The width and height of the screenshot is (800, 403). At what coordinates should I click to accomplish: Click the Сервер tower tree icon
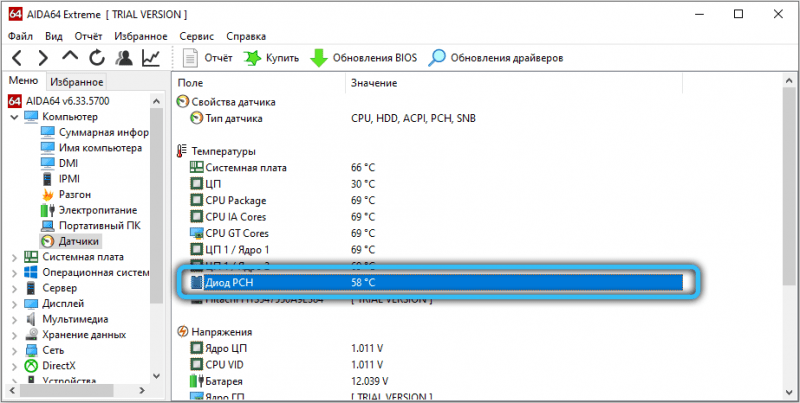(x=31, y=288)
